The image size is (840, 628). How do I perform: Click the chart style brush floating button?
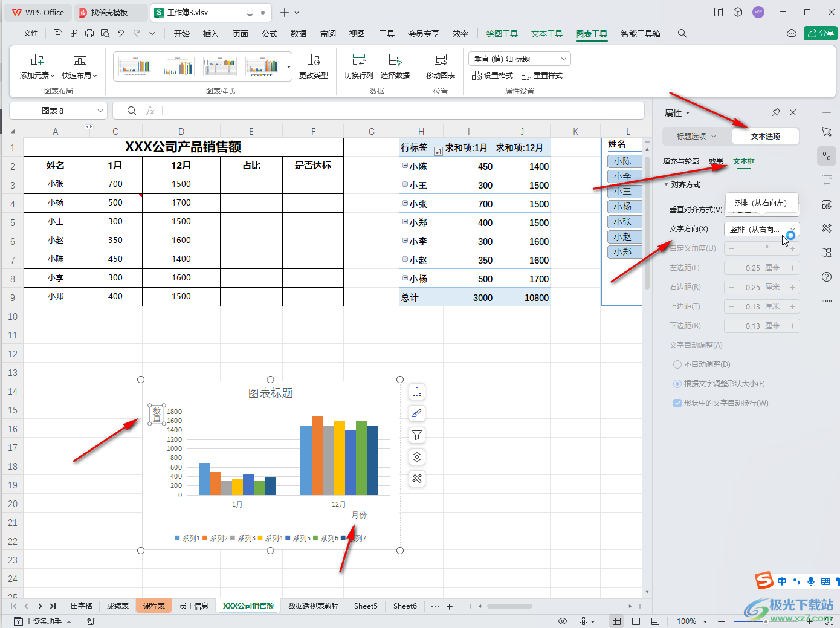pyautogui.click(x=417, y=413)
